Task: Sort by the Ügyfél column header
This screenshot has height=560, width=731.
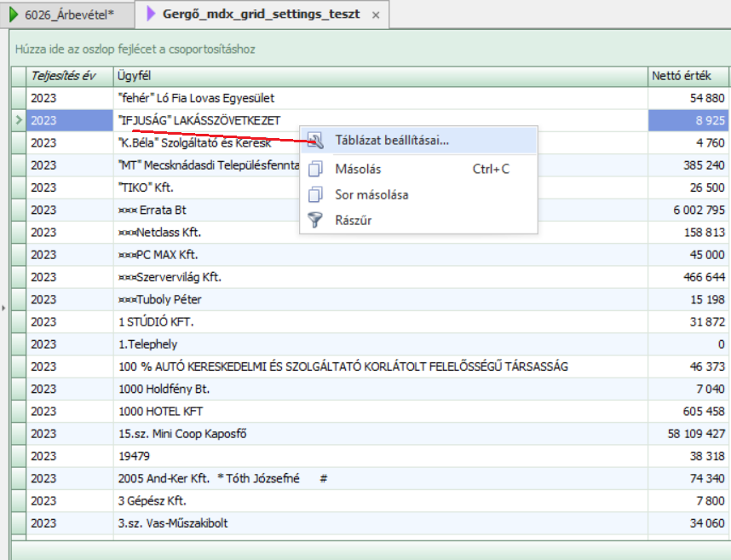Action: tap(380, 76)
